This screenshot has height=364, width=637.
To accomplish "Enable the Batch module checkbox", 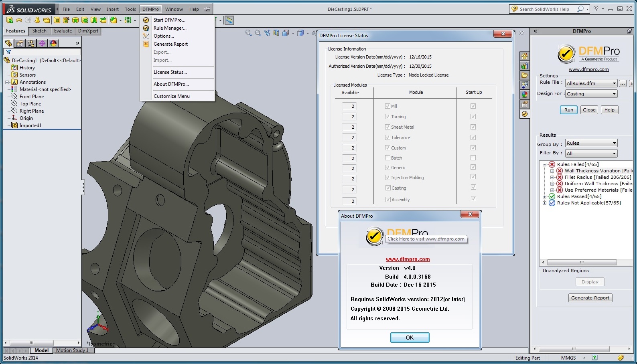I will click(387, 158).
